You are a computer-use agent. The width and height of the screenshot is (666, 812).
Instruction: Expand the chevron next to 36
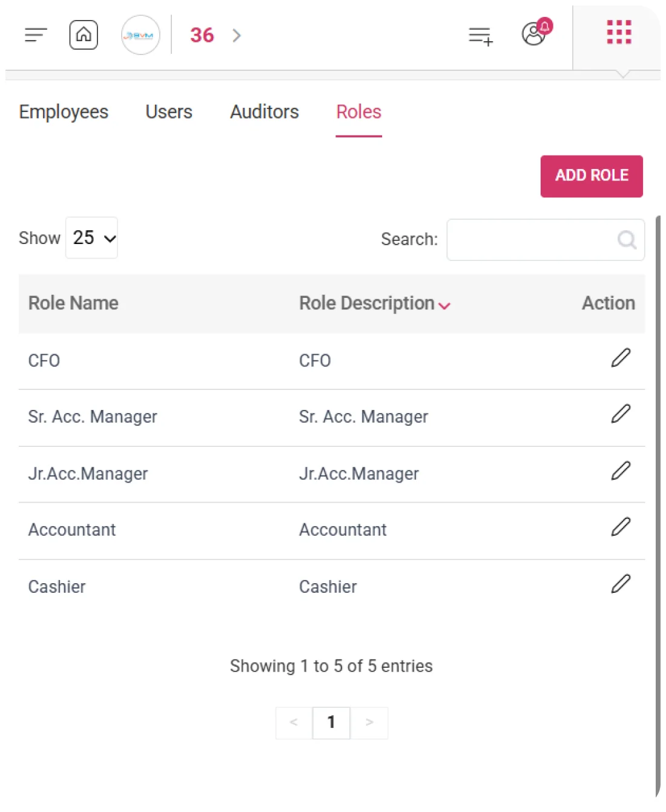point(237,36)
